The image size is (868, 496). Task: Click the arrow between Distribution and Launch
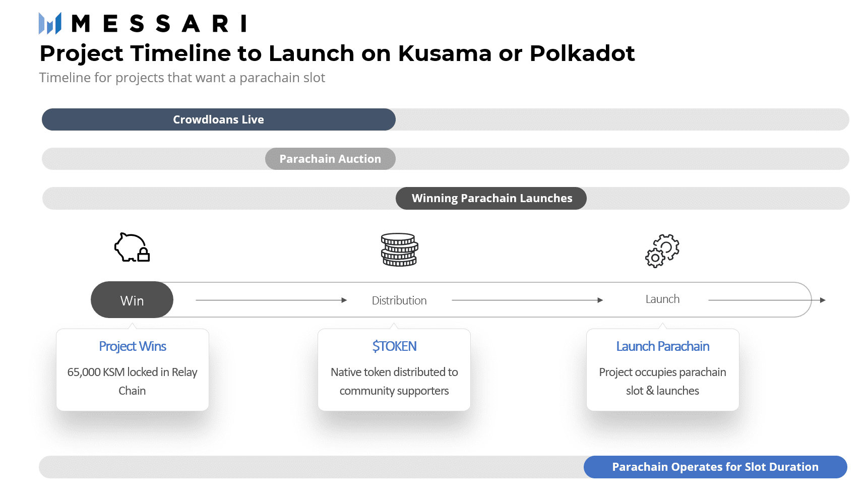click(x=527, y=300)
